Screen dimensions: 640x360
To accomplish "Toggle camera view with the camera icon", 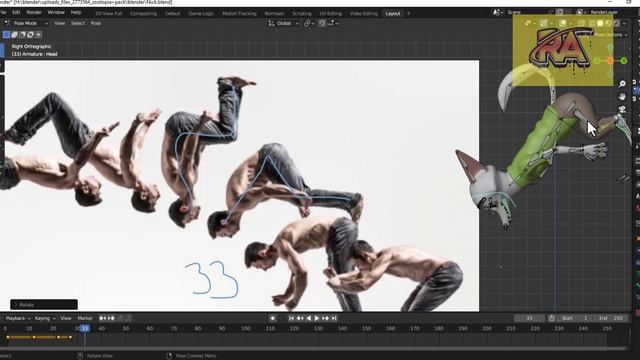I will [622, 110].
